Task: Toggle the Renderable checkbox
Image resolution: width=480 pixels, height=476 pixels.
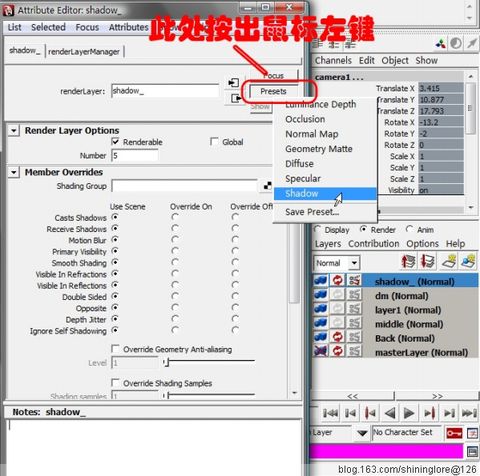Action: click(115, 142)
